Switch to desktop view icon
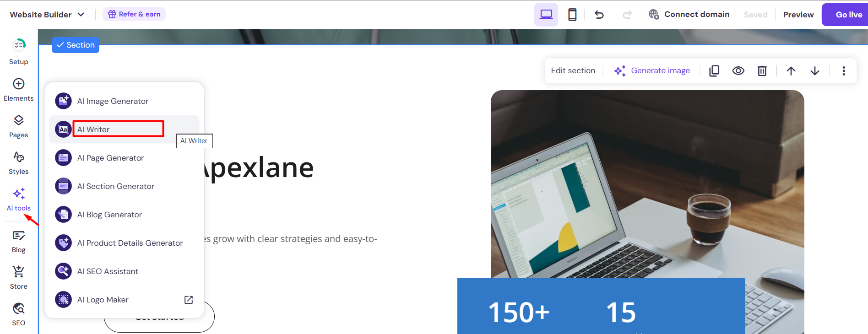Viewport: 868px width, 334px height. coord(546,15)
